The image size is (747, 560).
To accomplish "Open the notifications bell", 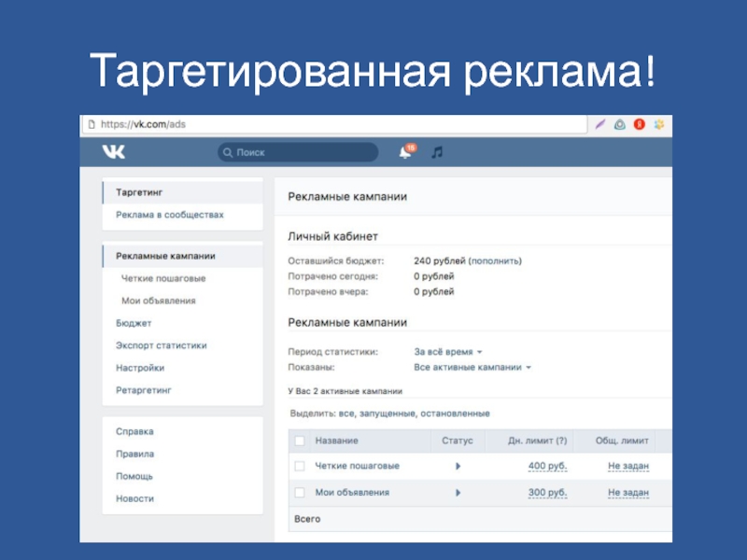I will (x=405, y=152).
